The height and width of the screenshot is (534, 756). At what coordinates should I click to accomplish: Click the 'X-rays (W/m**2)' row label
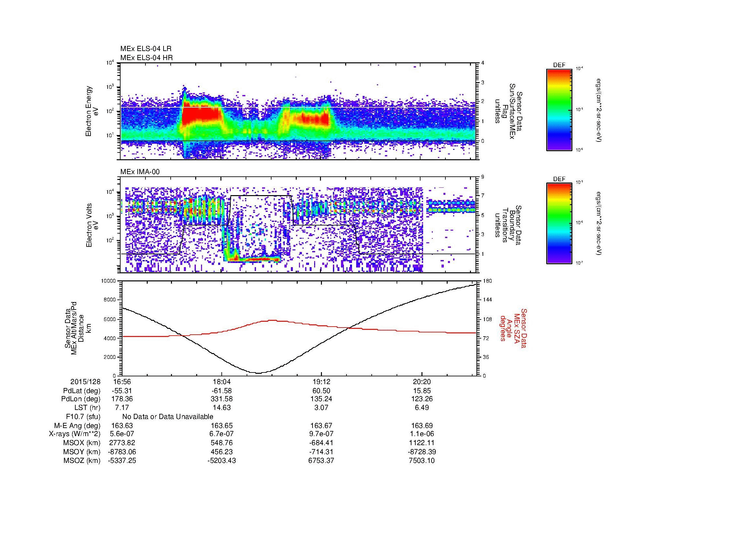click(x=74, y=434)
